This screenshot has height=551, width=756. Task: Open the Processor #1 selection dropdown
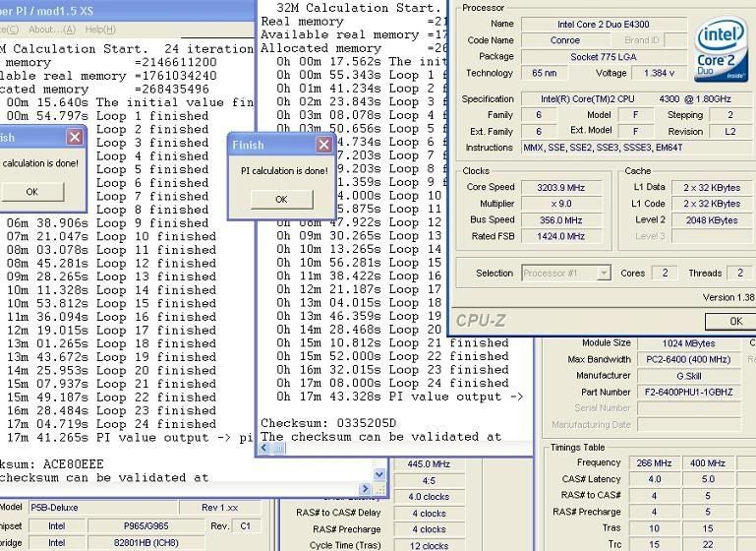(x=603, y=273)
